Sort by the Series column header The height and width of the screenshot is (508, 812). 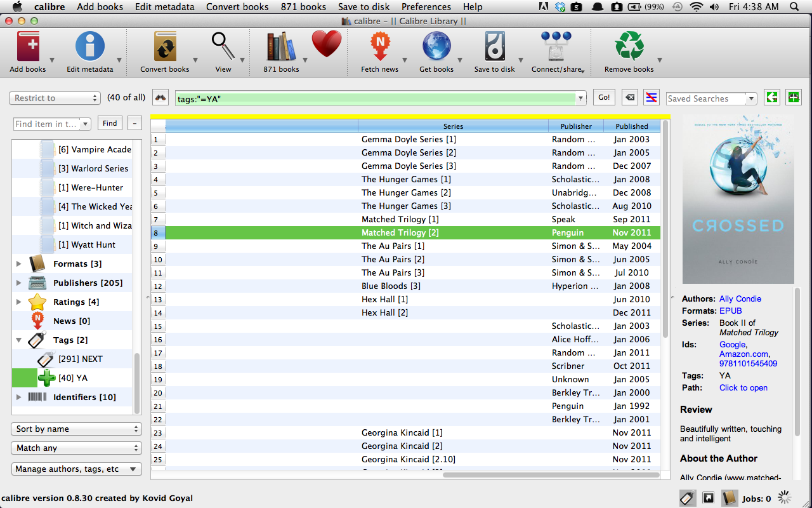pyautogui.click(x=453, y=126)
